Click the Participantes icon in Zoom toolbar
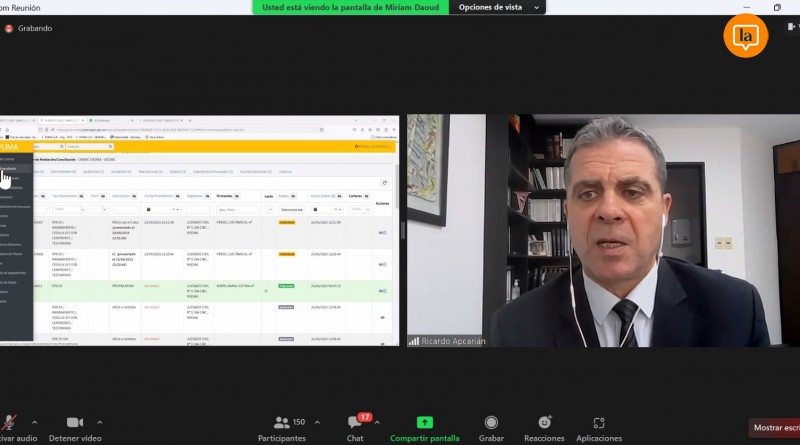This screenshot has width=800, height=445. [282, 423]
